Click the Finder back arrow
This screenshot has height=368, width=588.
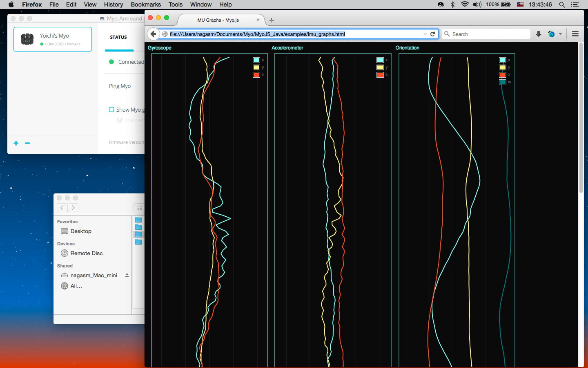(x=62, y=208)
